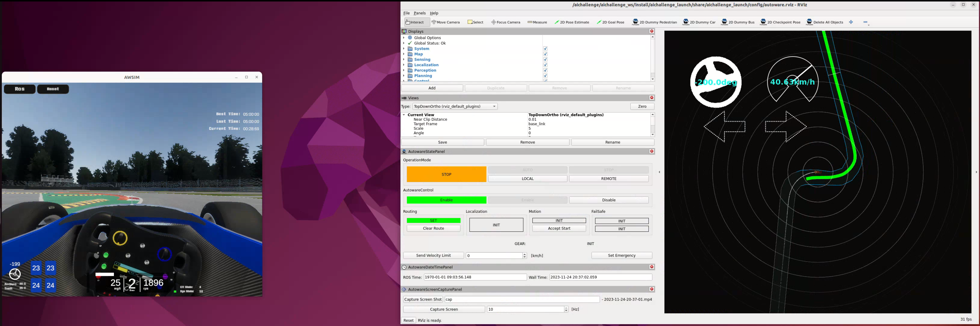Toggle the Sensing display visibility
The height and width of the screenshot is (326, 980).
(545, 59)
